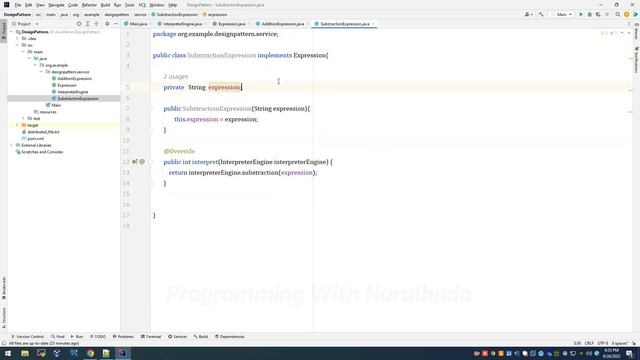
Task: Click the Search Everywhere magnifier icon
Action: click(x=618, y=14)
